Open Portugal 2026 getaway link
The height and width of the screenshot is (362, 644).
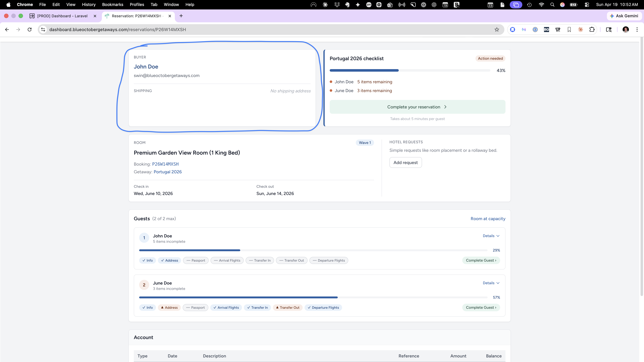coord(167,172)
